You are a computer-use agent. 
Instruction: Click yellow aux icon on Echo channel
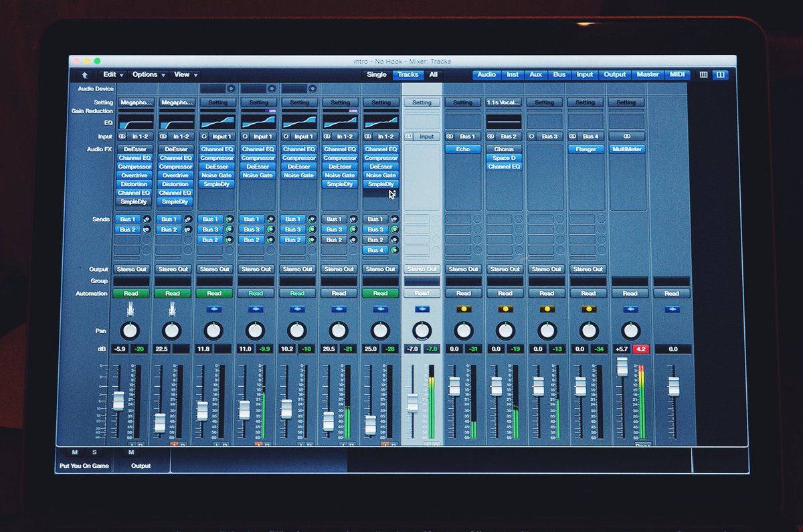coord(464,309)
